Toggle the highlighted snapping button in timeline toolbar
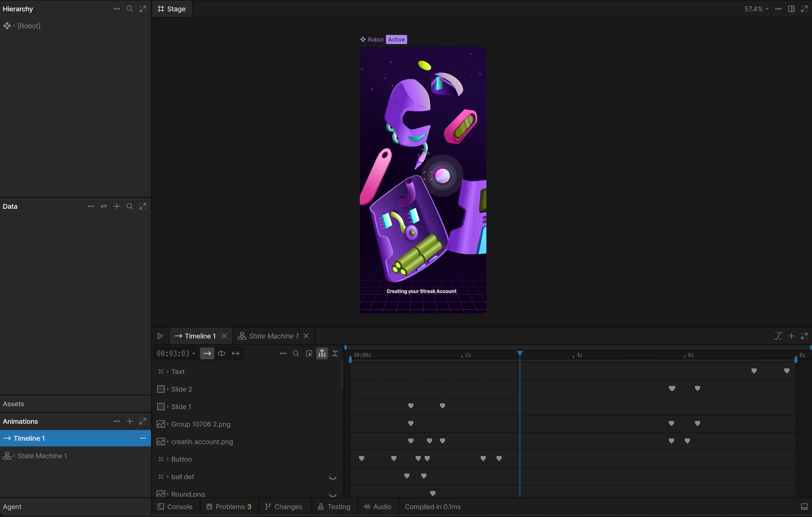Screen dimensions: 812x517 pos(322,353)
